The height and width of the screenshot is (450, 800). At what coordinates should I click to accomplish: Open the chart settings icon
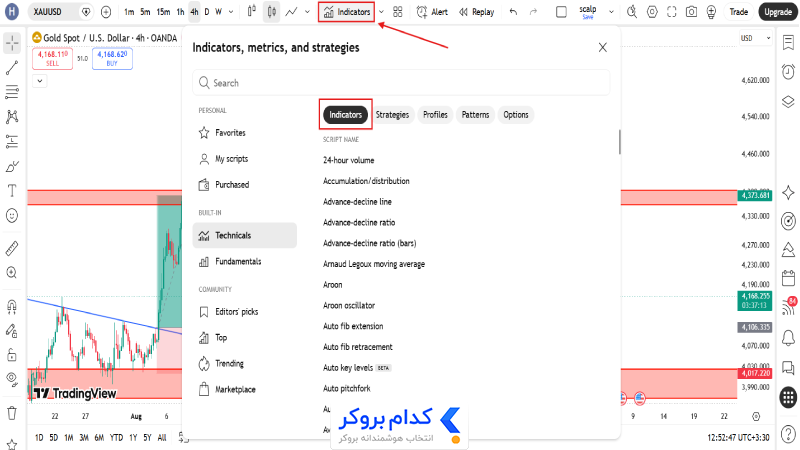point(652,12)
